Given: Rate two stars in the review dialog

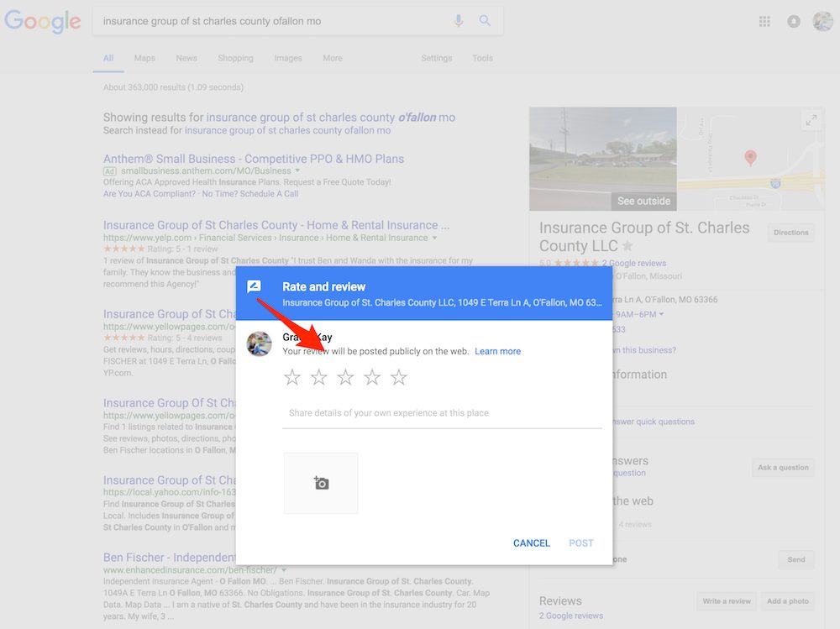Looking at the screenshot, I should tap(318, 377).
